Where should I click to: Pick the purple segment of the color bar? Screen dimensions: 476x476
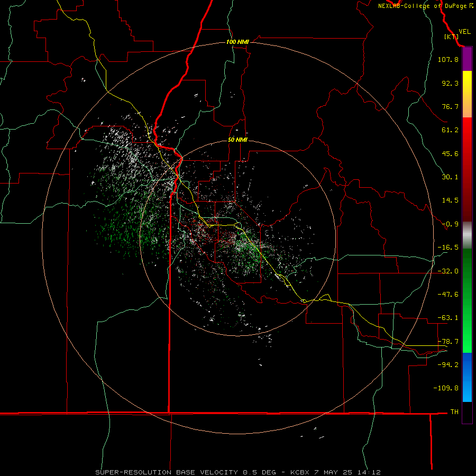[x=467, y=59]
